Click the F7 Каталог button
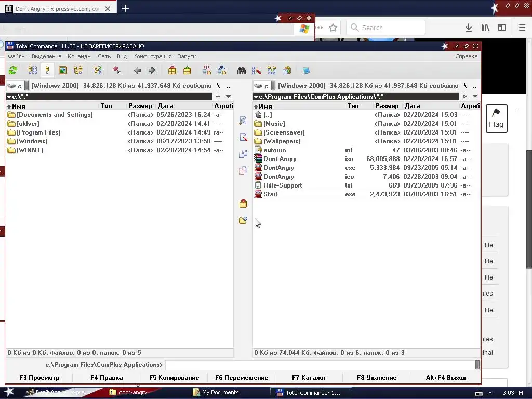This screenshot has height=399, width=532. (x=309, y=378)
